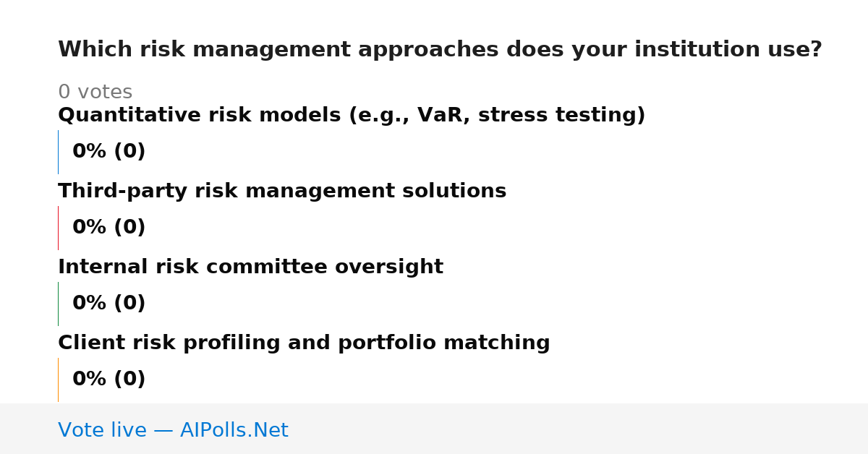Screen dimensions: 868x454
Task: Click the 0% (0) result under Internal risk committee
Action: [109, 304]
